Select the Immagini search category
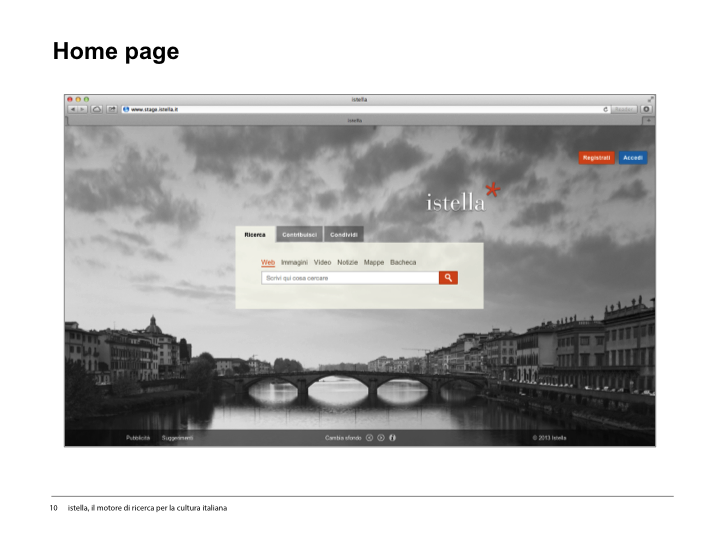 click(294, 262)
